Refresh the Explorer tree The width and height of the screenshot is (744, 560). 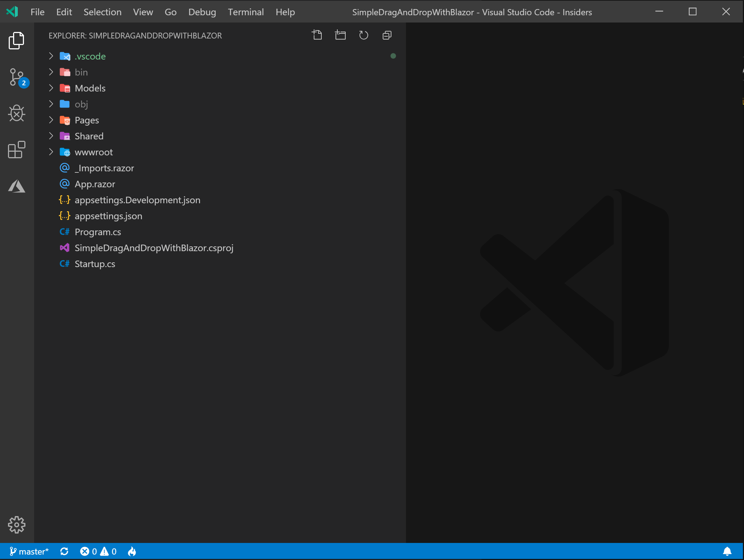[363, 35]
